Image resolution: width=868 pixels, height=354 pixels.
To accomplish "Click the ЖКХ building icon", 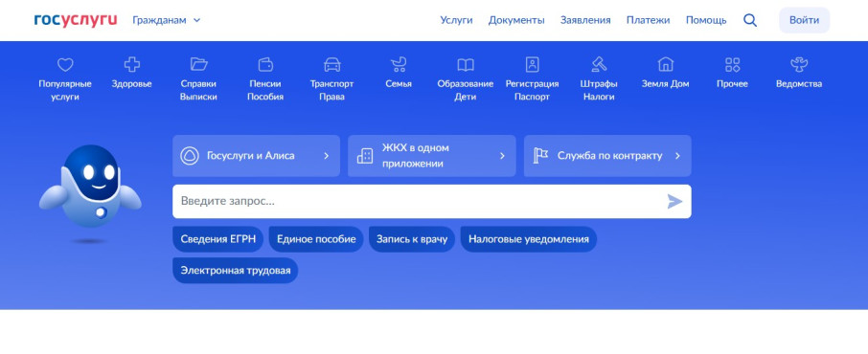I will [365, 156].
